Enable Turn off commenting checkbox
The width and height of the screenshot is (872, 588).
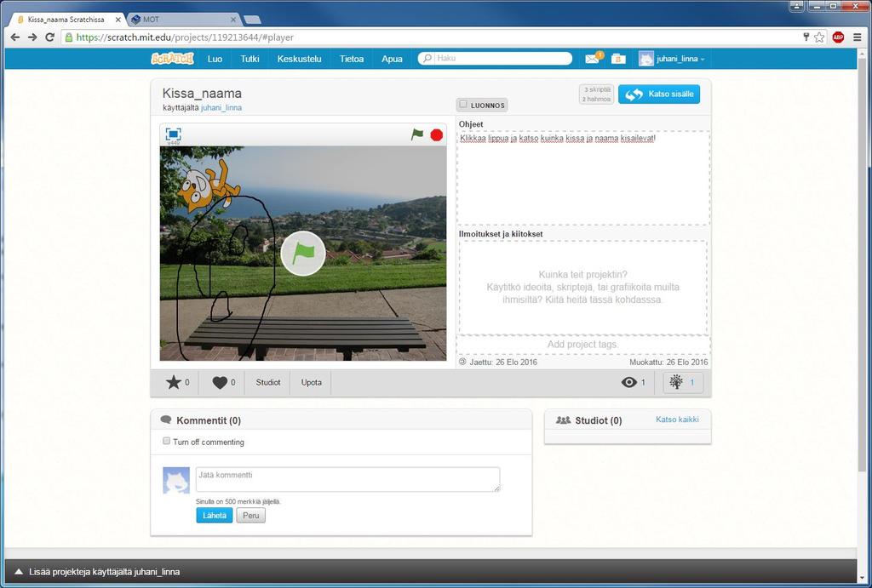coord(166,441)
